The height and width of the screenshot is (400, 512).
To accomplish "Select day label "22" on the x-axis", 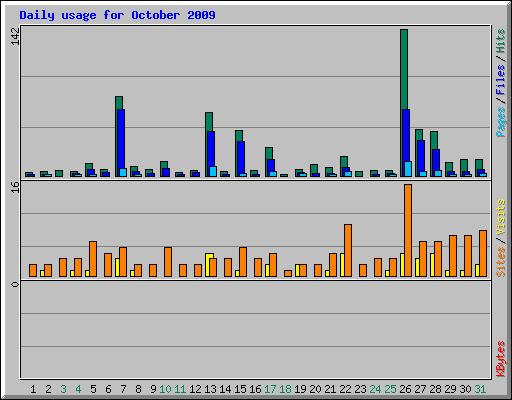I will (x=345, y=389).
